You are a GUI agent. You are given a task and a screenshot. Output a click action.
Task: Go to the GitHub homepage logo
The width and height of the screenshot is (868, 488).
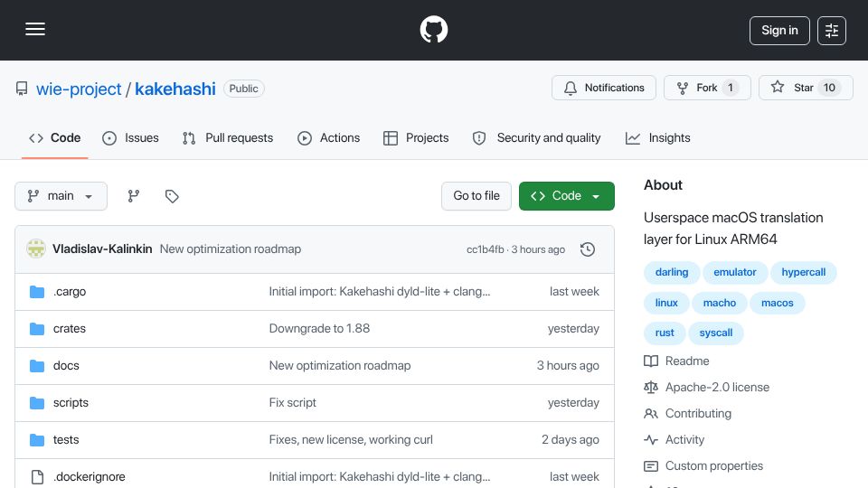click(x=433, y=29)
